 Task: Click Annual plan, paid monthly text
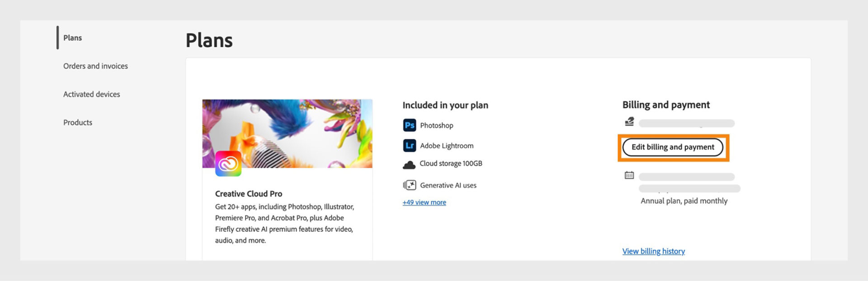coord(684,201)
